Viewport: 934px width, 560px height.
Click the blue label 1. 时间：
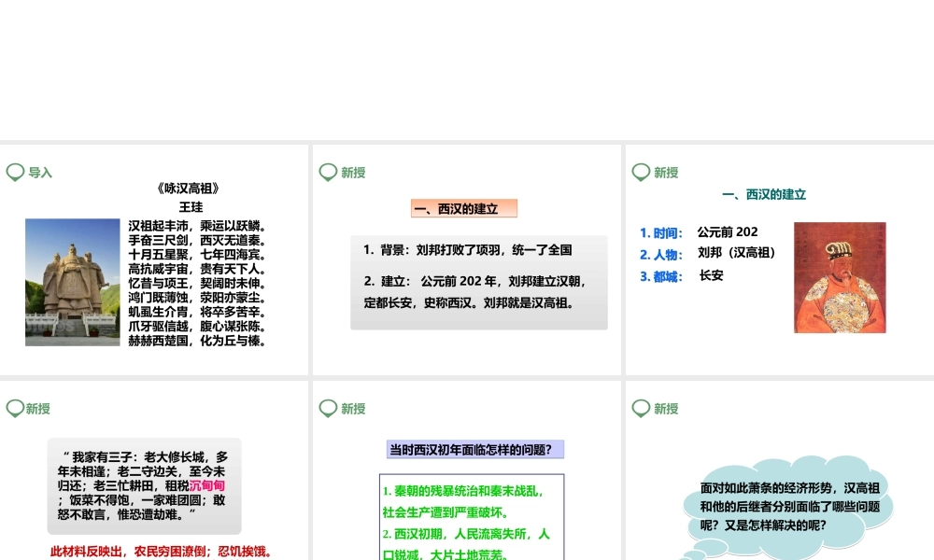[x=661, y=233]
